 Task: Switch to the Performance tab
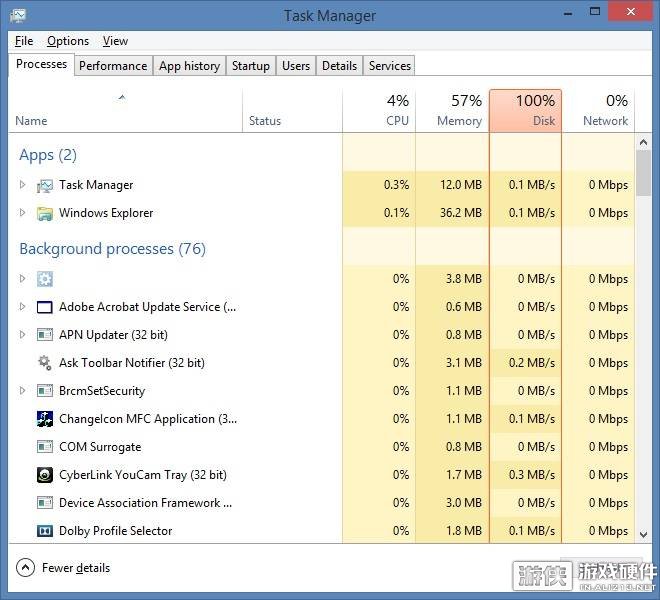(x=113, y=66)
